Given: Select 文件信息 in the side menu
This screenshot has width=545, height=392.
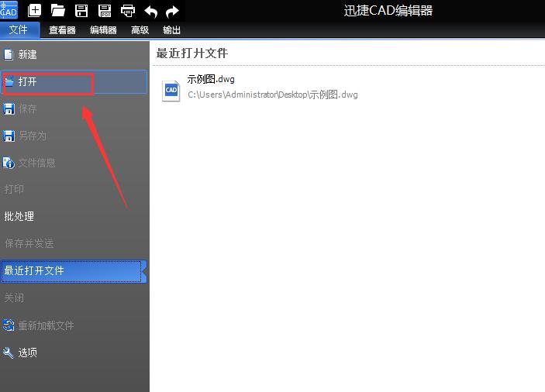Looking at the screenshot, I should tap(74, 163).
